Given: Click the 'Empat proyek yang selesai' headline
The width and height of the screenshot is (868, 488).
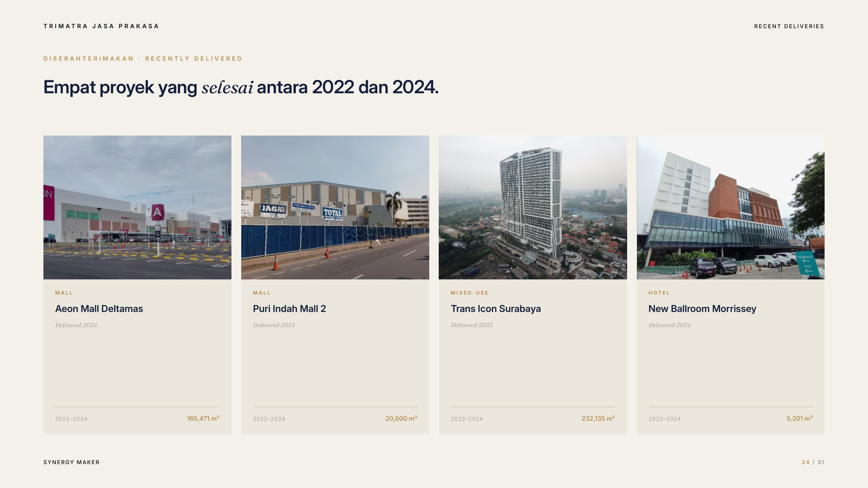Looking at the screenshot, I should (241, 87).
